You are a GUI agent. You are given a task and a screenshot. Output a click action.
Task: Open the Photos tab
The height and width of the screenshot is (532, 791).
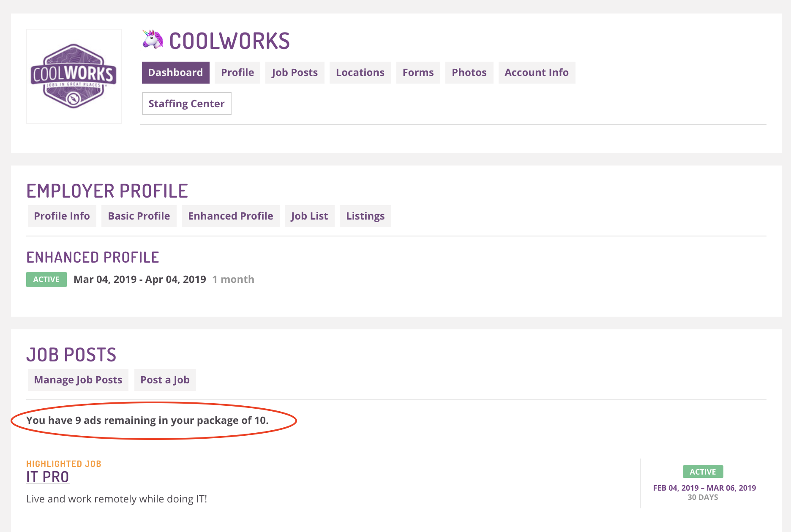(469, 73)
